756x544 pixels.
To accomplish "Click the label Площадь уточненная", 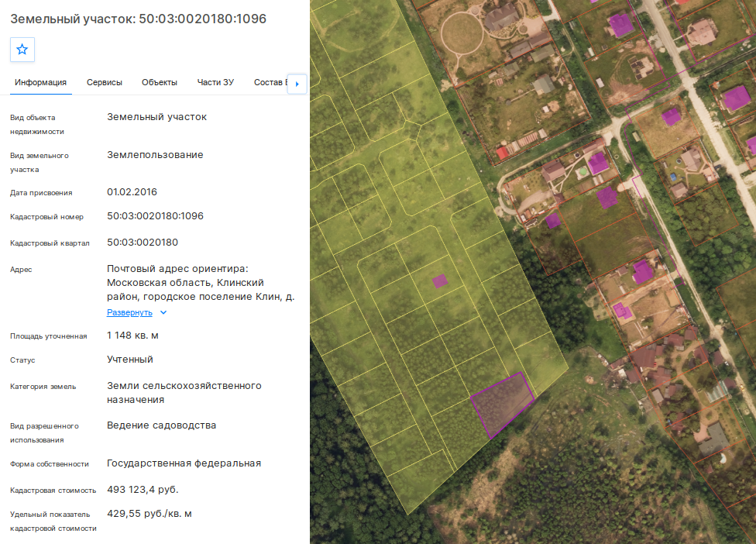I will pyautogui.click(x=49, y=336).
